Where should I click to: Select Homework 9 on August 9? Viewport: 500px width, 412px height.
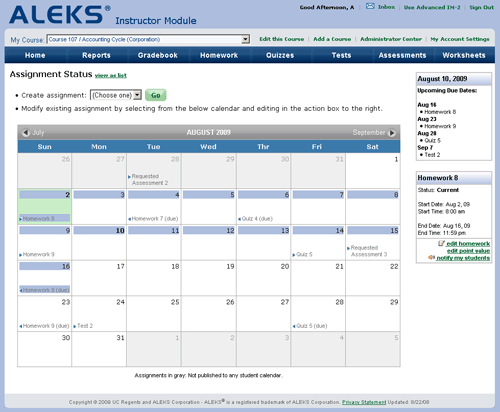[x=37, y=254]
